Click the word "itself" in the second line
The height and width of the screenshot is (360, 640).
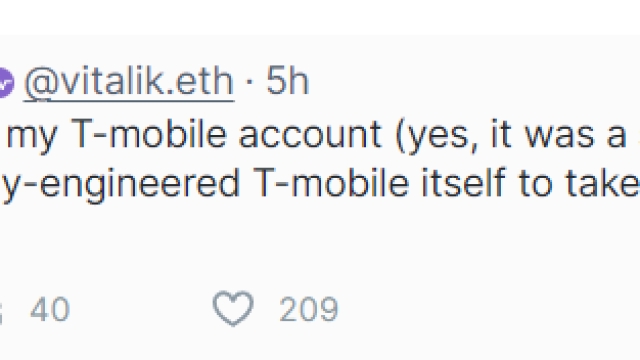coord(464,183)
